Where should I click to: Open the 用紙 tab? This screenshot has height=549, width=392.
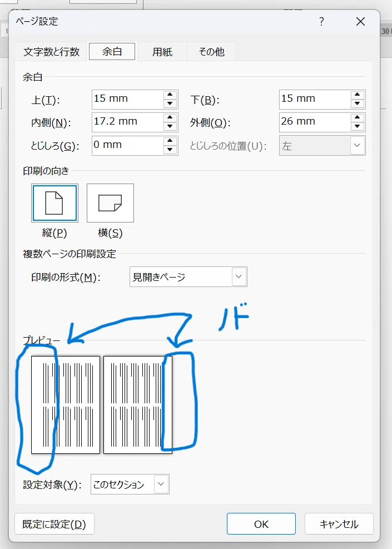click(162, 52)
